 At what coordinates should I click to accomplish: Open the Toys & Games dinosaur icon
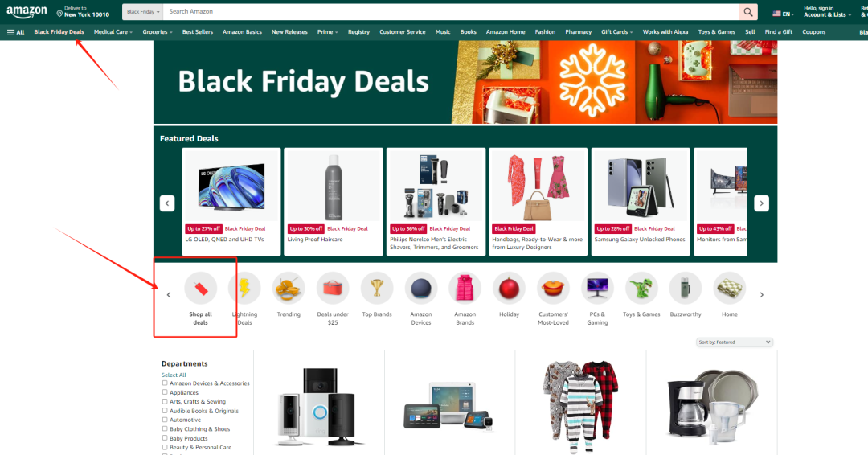click(x=641, y=289)
